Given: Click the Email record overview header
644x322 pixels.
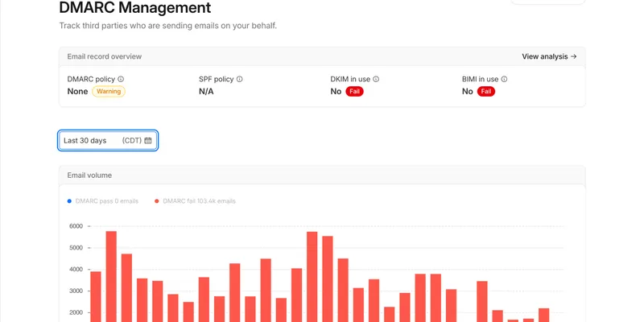Looking at the screenshot, I should click(x=105, y=56).
